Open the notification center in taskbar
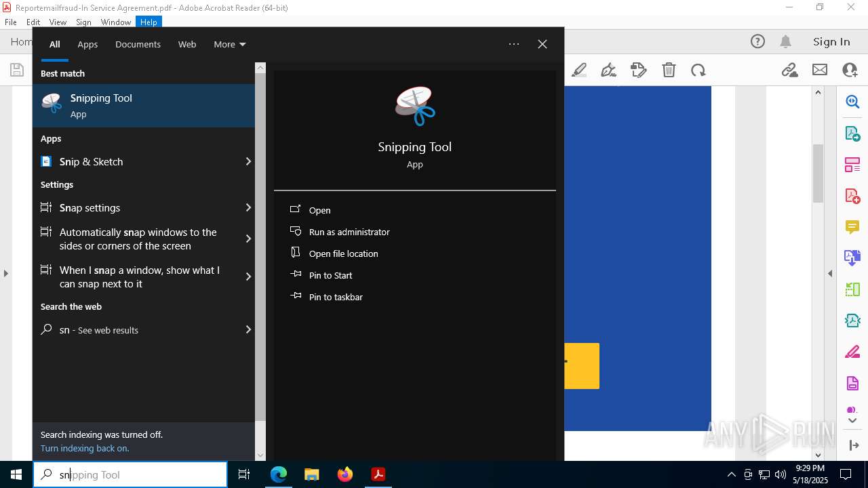Screen dimensions: 868x488 coord(846,474)
